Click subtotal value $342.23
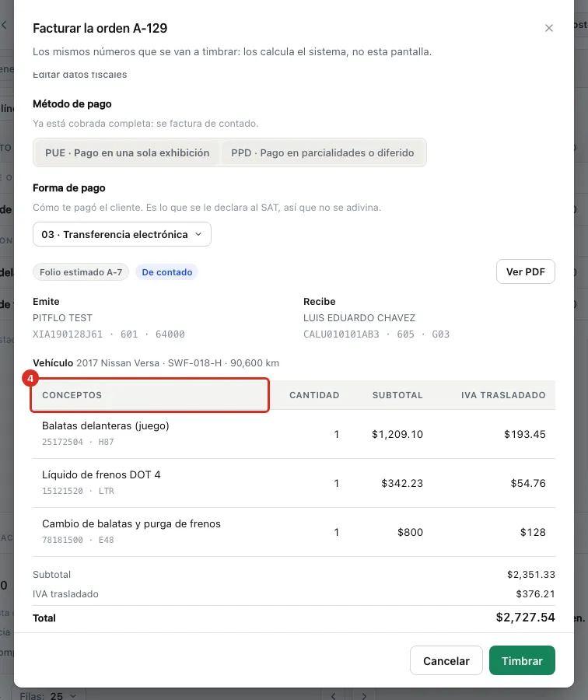The width and height of the screenshot is (588, 700). click(402, 484)
